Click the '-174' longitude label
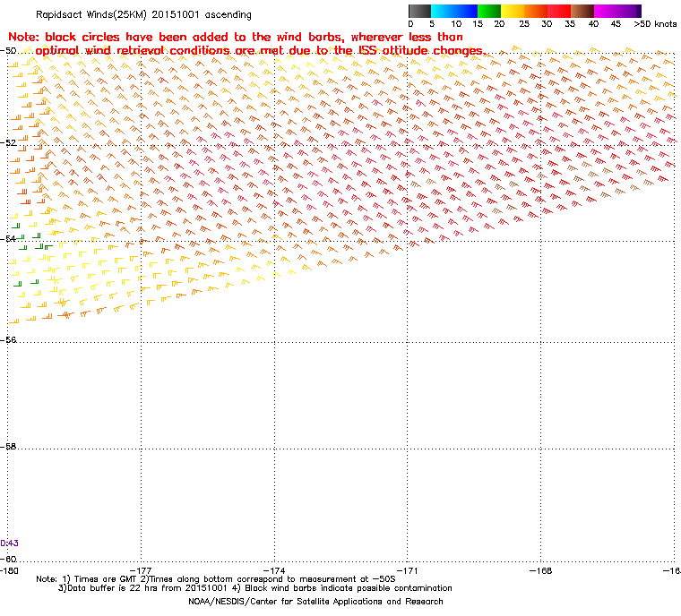Screen dimensions: 681x616 [274, 570]
